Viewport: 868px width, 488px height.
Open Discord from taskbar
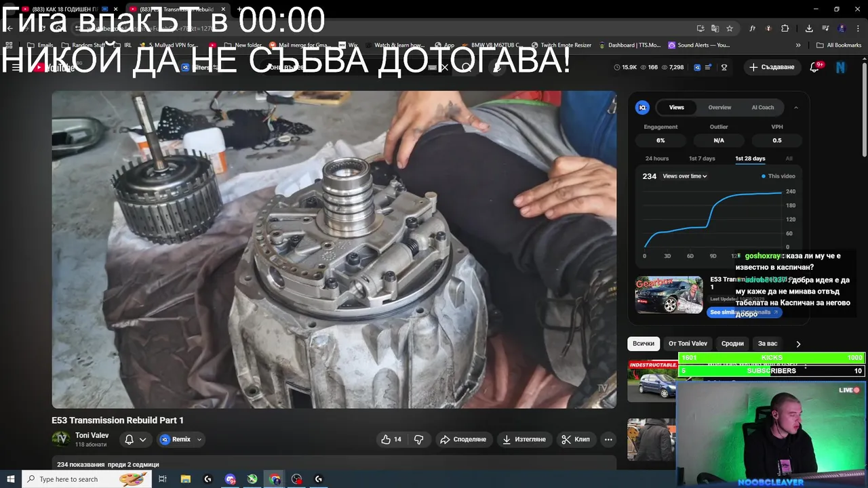point(230,479)
